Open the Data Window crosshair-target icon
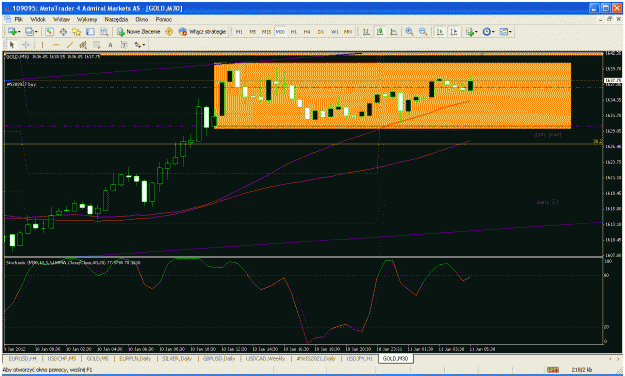 (x=63, y=31)
